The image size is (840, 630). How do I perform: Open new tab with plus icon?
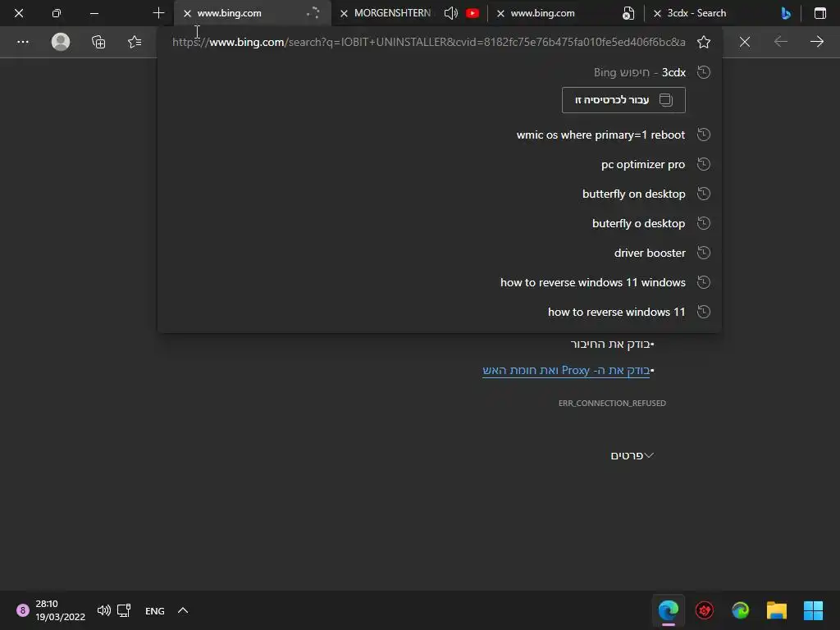click(x=158, y=13)
